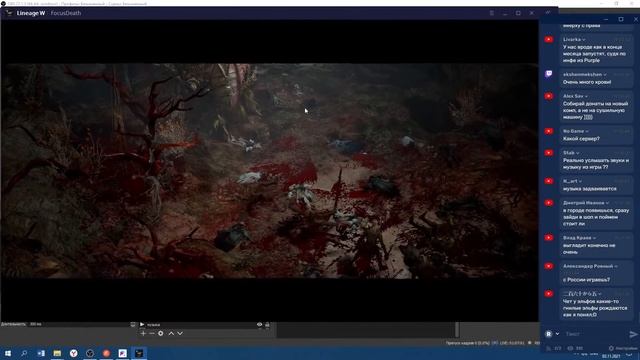Expand the Twitch user's name dropdown arrow
Viewport: 640px width, 360px height.
point(605,75)
